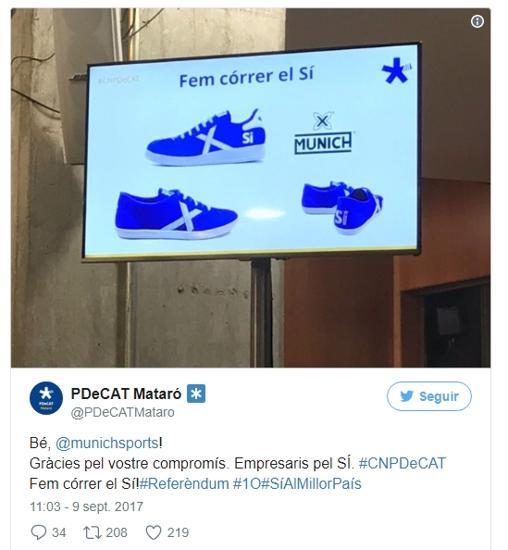
Task: Open the #SíAlMillorPaís hashtag
Action: point(312,484)
